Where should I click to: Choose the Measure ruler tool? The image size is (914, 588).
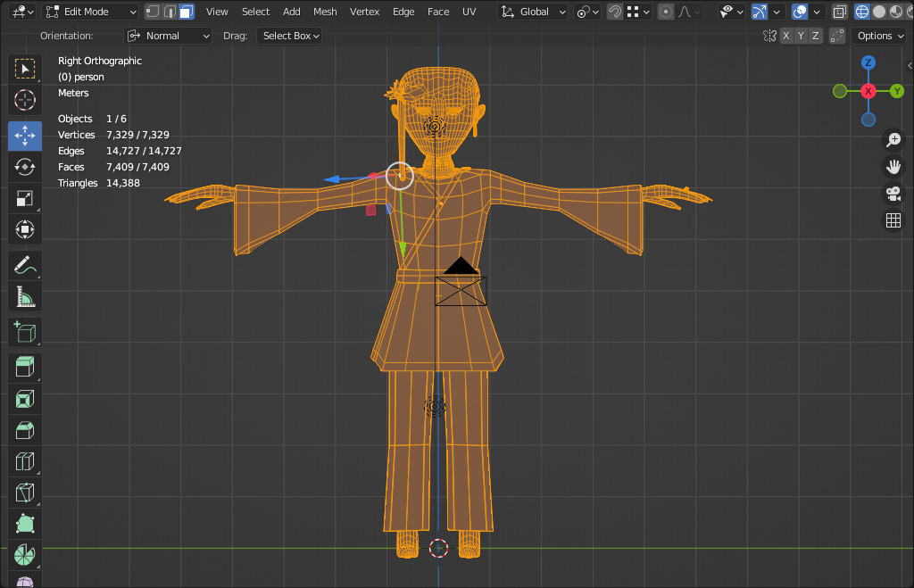(x=24, y=296)
